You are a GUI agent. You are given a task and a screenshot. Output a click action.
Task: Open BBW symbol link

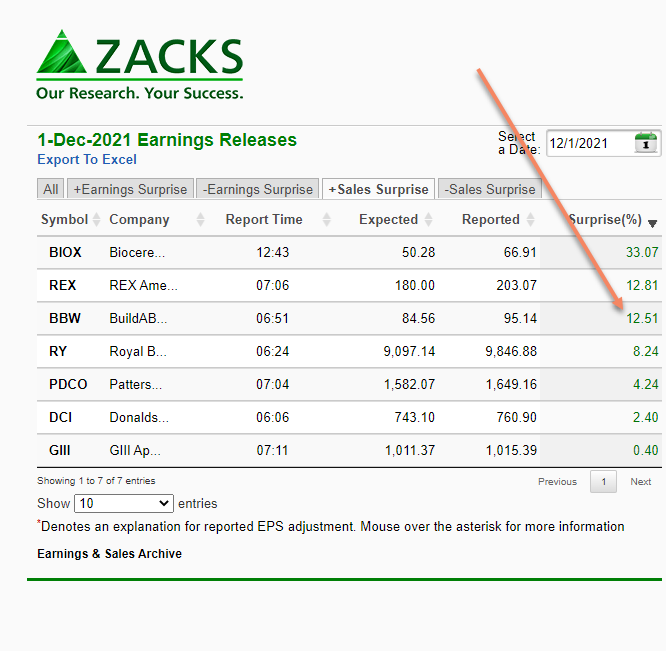tap(65, 318)
